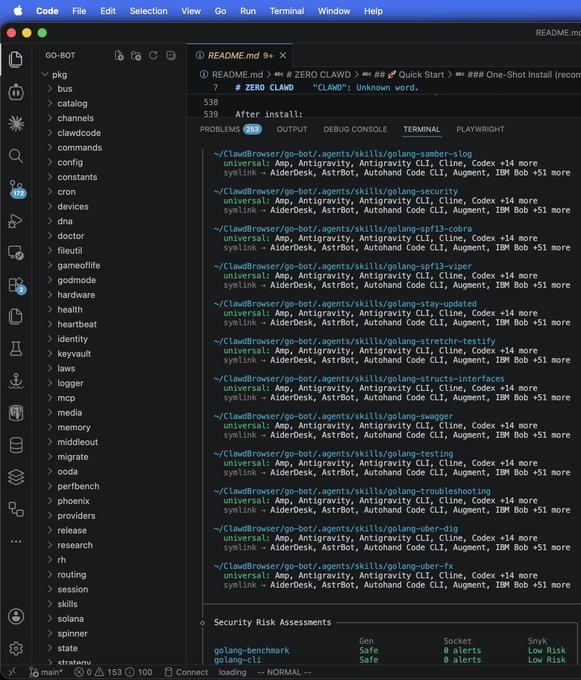The height and width of the screenshot is (680, 581).
Task: Switch to the PROBLEMS panel tab
Action: (230, 129)
